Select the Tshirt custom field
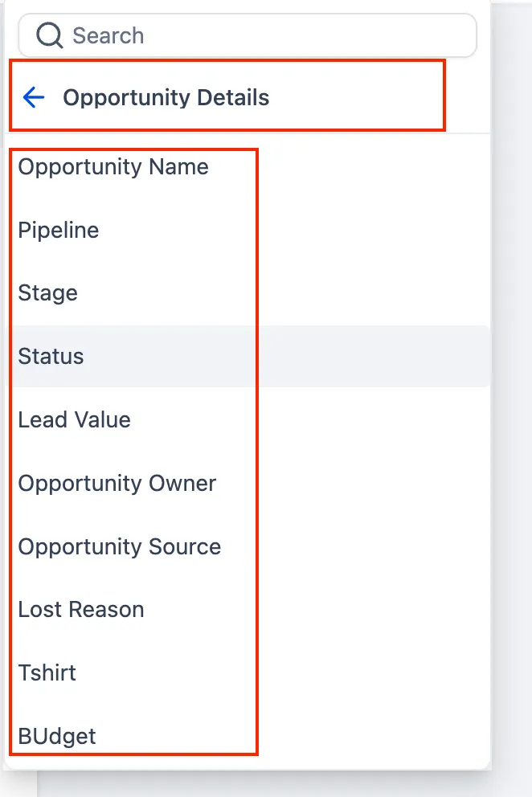This screenshot has height=797, width=532. (248, 673)
